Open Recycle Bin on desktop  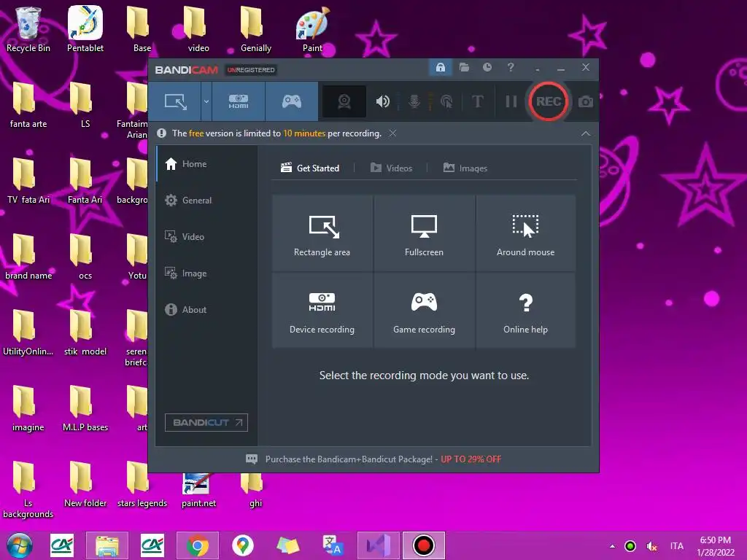point(28,29)
